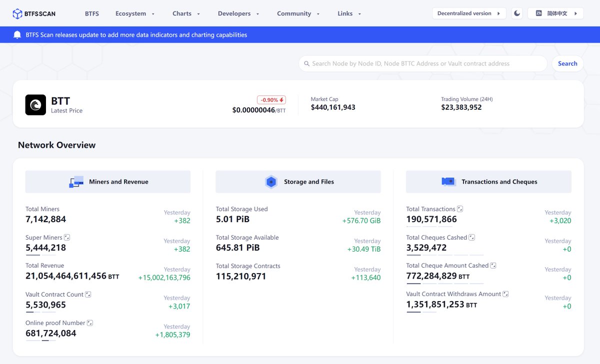This screenshot has width=600, height=364.
Task: Click yesterday's storage contracts change +113,640
Action: (366, 278)
